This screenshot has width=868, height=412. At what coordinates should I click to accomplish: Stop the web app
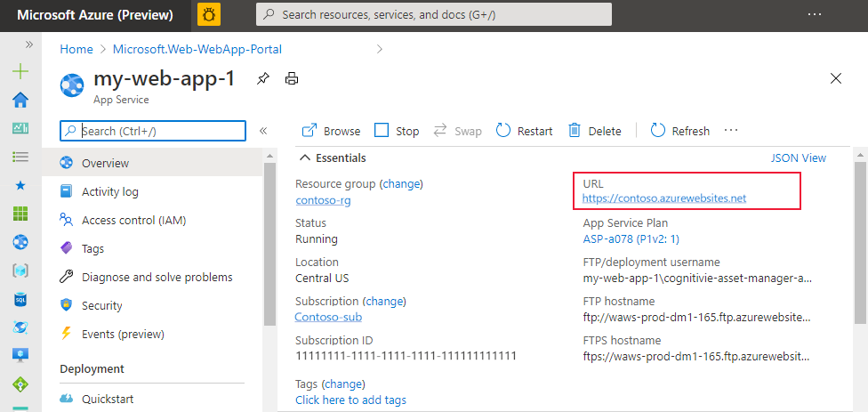tap(397, 131)
